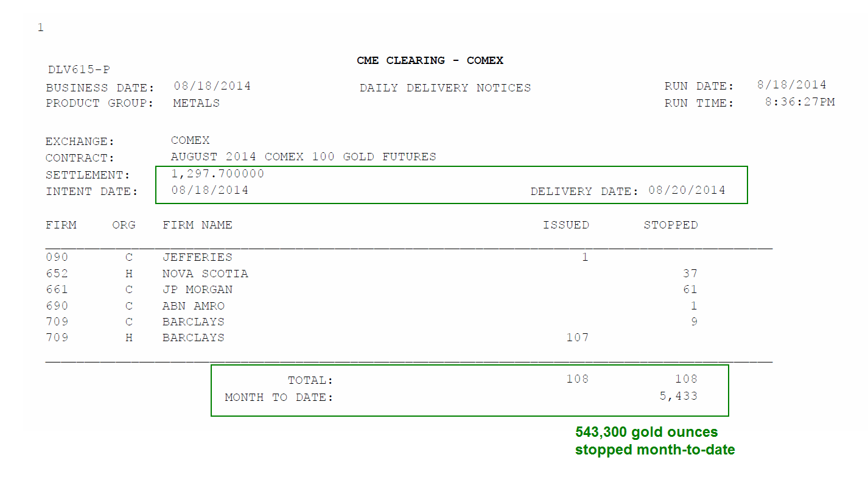Click the total issued value 108
Image resolution: width=868 pixels, height=488 pixels.
coord(577,379)
